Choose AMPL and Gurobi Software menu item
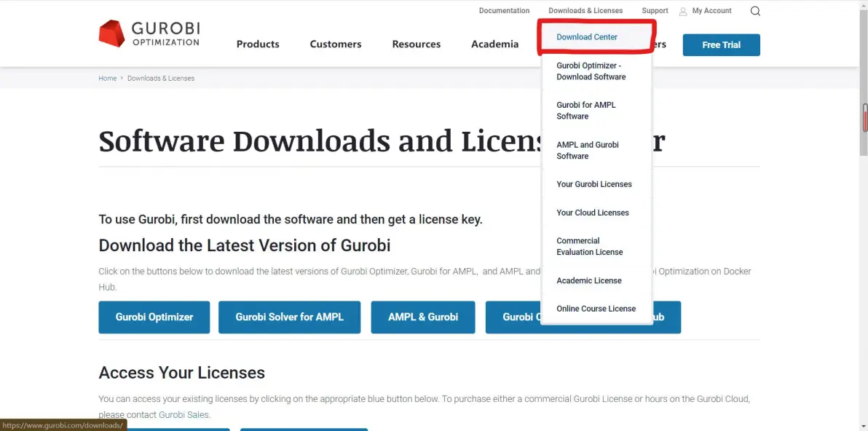This screenshot has width=868, height=431. point(596,151)
